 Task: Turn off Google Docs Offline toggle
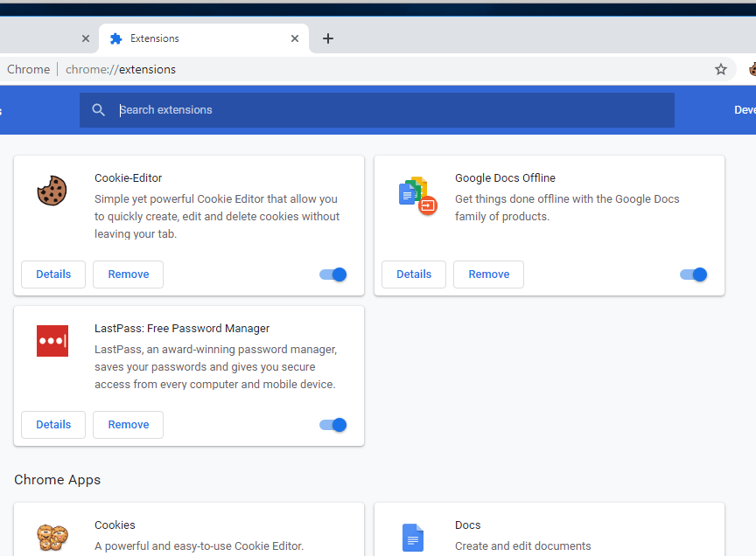tap(693, 275)
